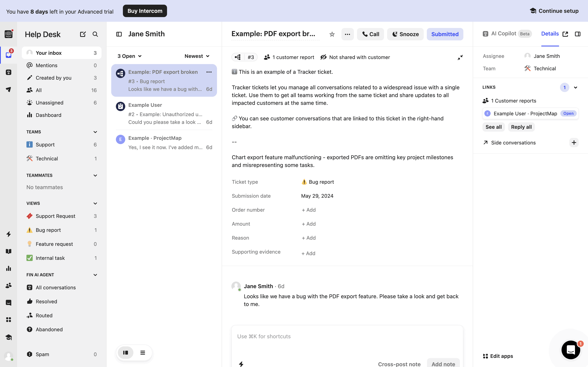The width and height of the screenshot is (588, 367).
Task: Click the Snooze button
Action: click(405, 34)
